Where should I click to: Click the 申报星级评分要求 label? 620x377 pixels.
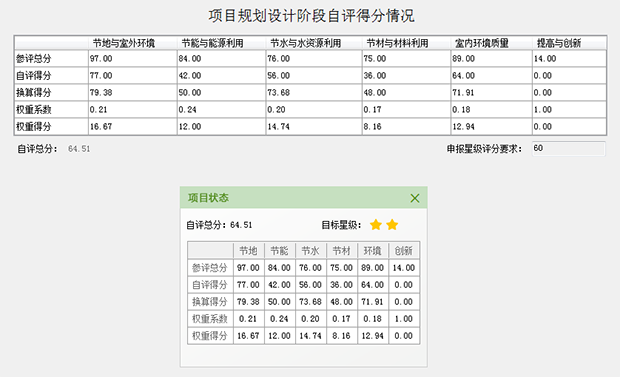tap(484, 149)
